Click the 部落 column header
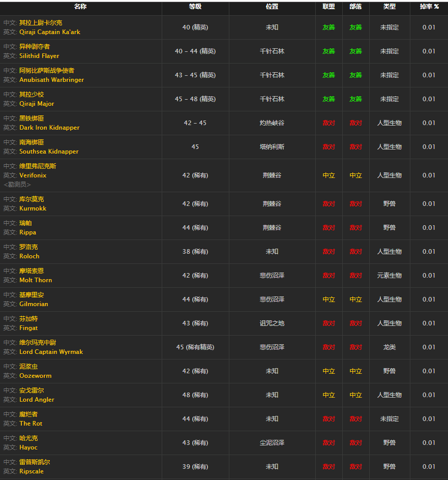This screenshot has width=448, height=480. 355,7
